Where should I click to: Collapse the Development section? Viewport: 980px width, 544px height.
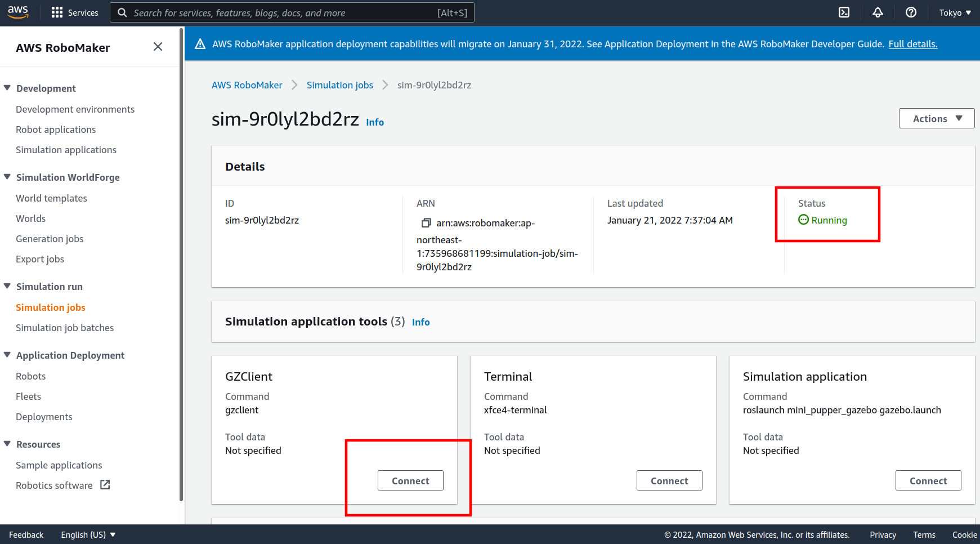[7, 88]
